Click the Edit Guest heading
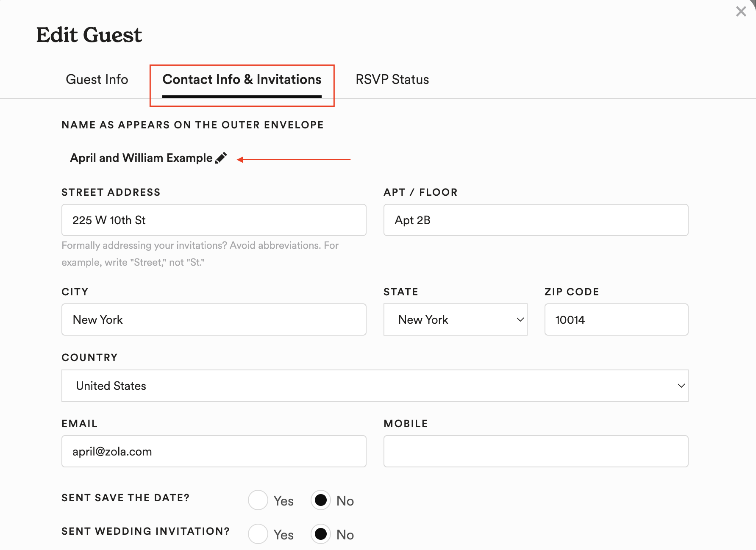Screen dimensions: 756x550 point(89,34)
